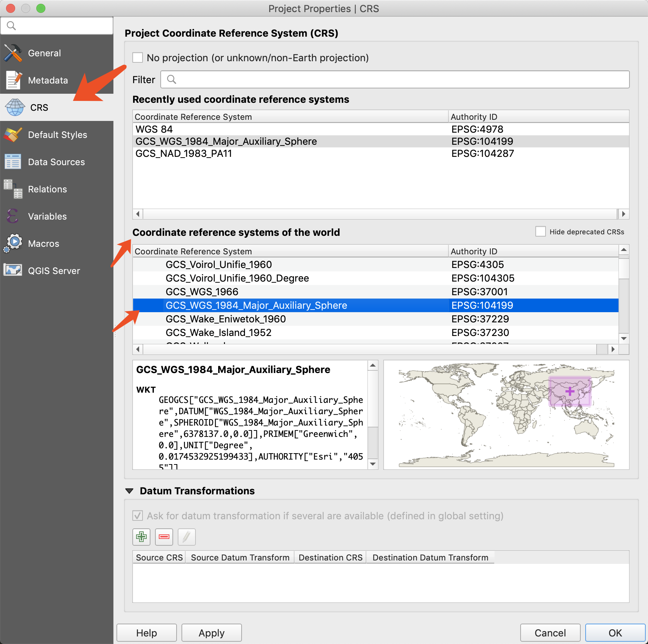This screenshot has height=644, width=648.
Task: Select GCS_WGS_1984_Major_Auxiliary_Sphere in world list
Action: click(x=376, y=305)
